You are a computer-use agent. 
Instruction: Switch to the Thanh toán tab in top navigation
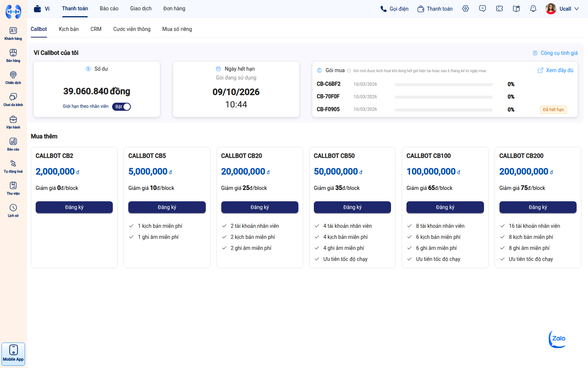point(75,8)
